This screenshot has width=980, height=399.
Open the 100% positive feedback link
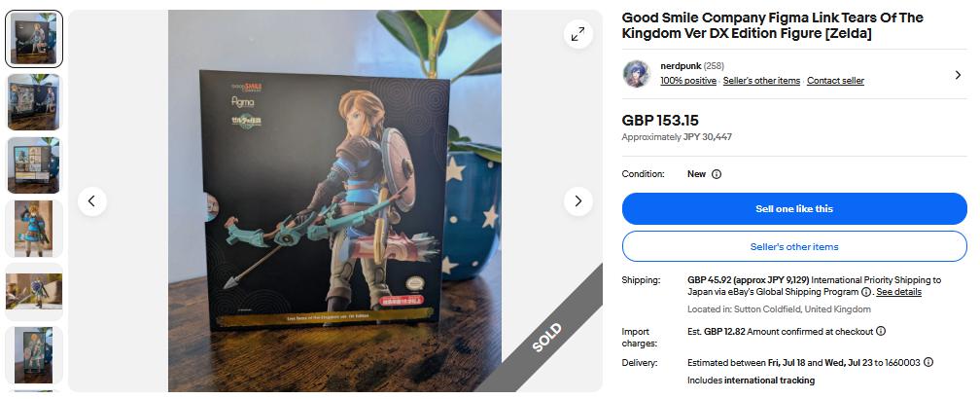[x=688, y=81]
